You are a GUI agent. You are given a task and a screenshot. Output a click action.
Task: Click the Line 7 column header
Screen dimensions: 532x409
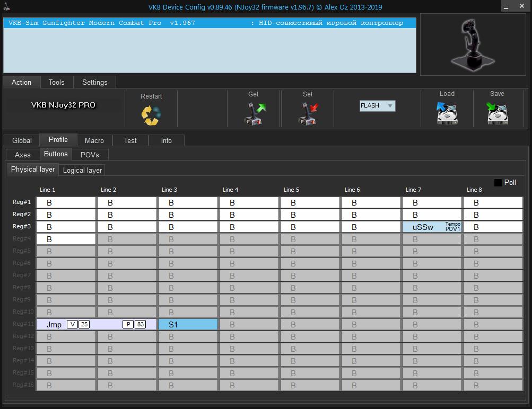coord(413,190)
